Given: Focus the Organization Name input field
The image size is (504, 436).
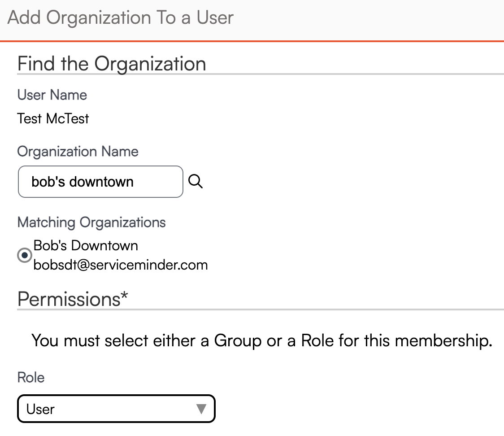Looking at the screenshot, I should click(x=100, y=182).
